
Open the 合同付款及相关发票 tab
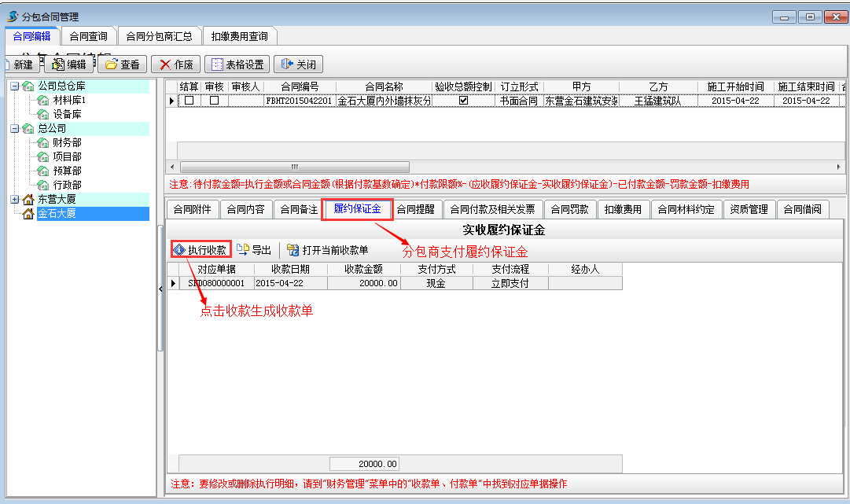[492, 209]
